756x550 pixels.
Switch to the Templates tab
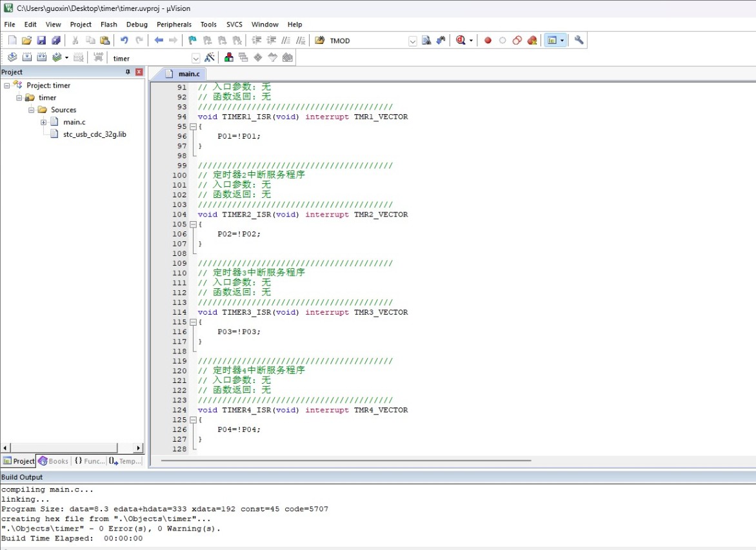pyautogui.click(x=125, y=461)
